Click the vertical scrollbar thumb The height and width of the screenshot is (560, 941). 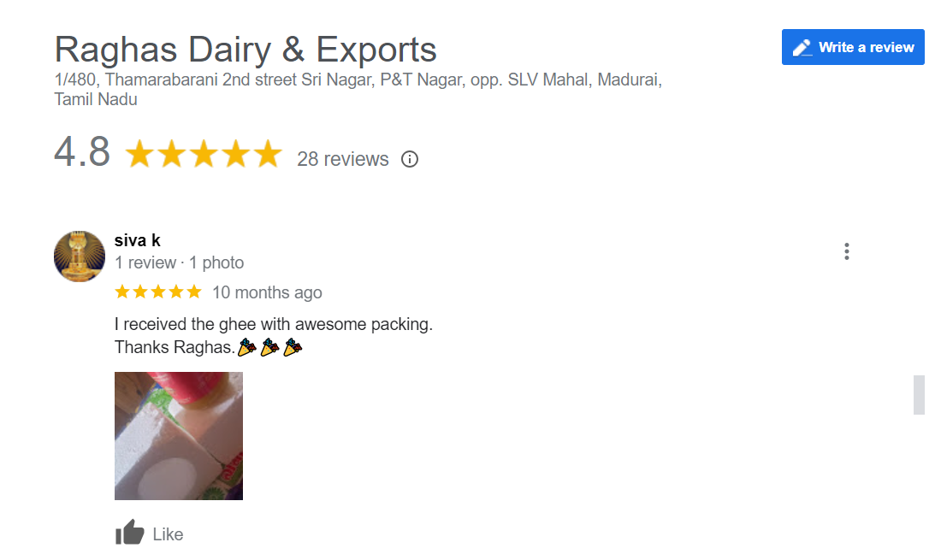tap(919, 395)
